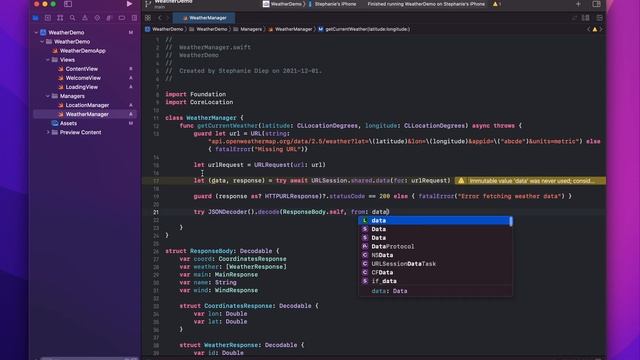Open the source control branch menu
The image size is (640, 360).
click(148, 4)
